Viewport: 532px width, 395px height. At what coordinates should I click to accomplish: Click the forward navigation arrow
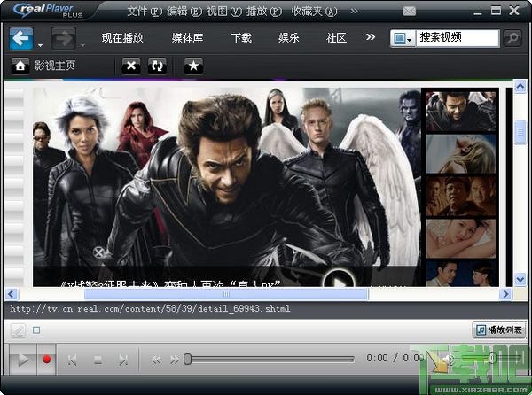pyautogui.click(x=64, y=39)
